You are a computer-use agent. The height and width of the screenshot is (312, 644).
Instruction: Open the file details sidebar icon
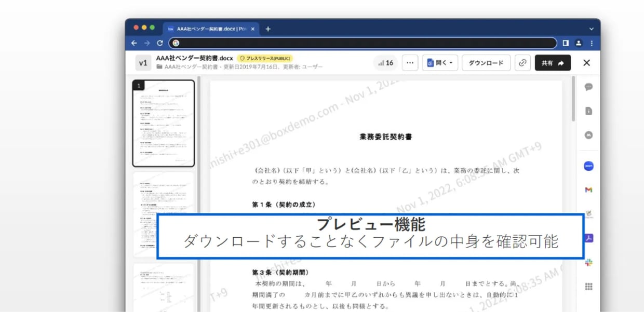point(588,111)
